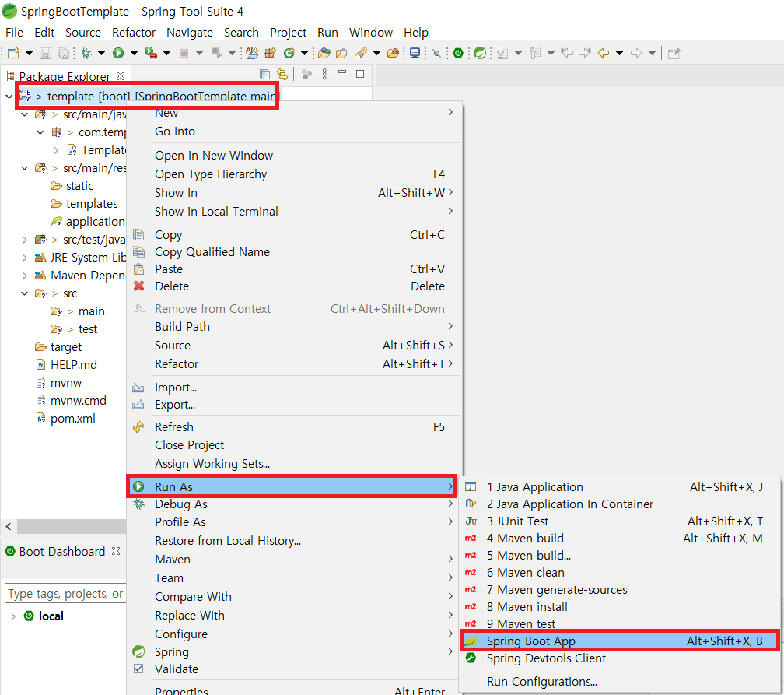Select HELP.md file in tree
The height and width of the screenshot is (695, 784).
click(x=73, y=365)
